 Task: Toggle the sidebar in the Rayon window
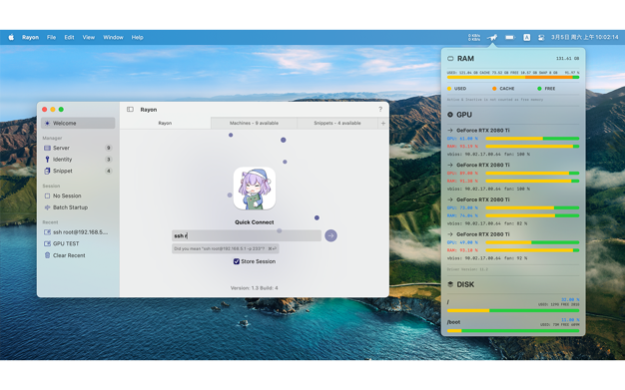(x=130, y=109)
